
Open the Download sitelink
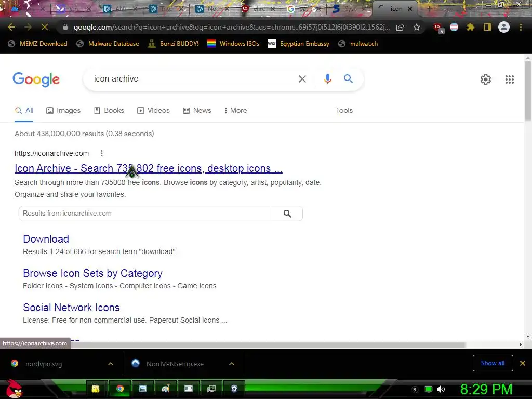point(46,239)
